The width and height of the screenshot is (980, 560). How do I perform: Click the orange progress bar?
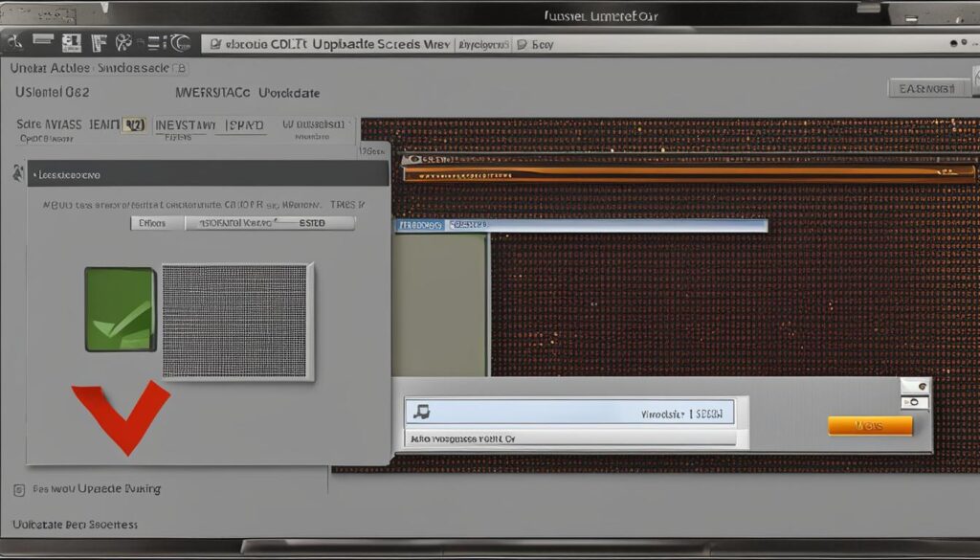[x=689, y=173]
